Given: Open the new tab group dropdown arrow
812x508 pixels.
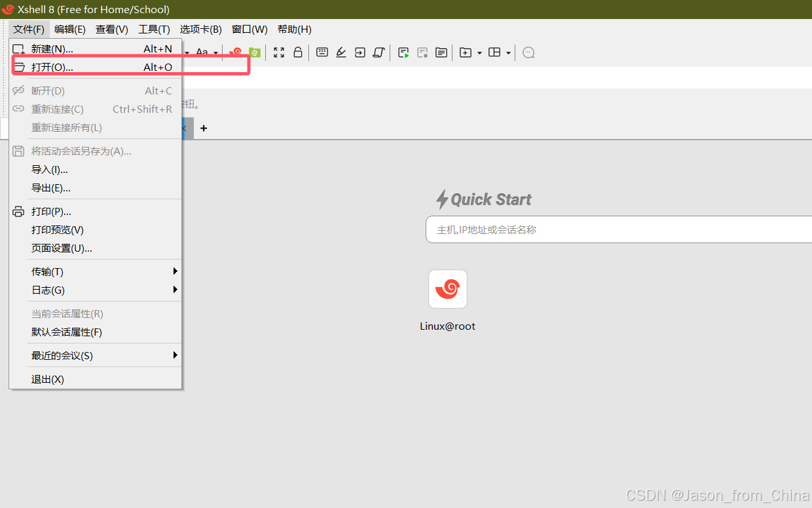Looking at the screenshot, I should [479, 52].
